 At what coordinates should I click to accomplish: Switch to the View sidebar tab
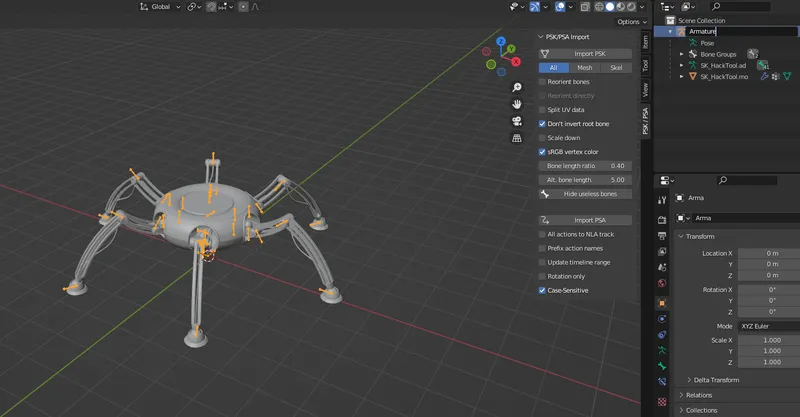pyautogui.click(x=645, y=89)
